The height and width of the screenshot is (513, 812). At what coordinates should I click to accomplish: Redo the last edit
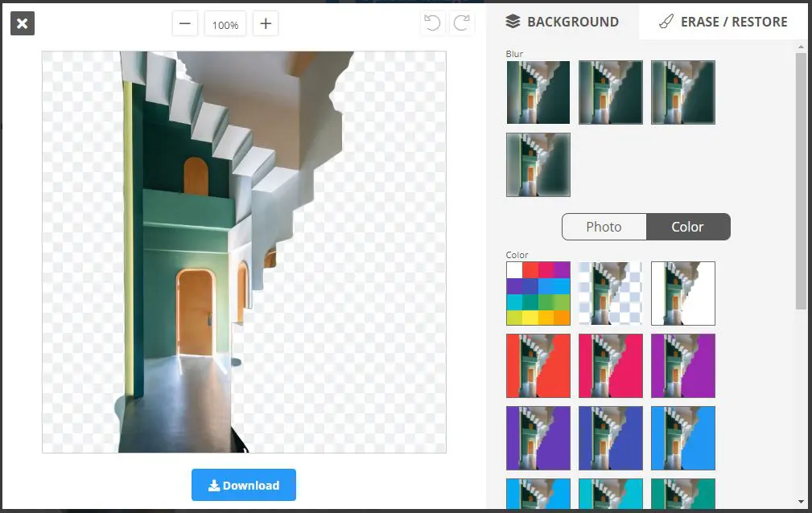click(x=462, y=23)
